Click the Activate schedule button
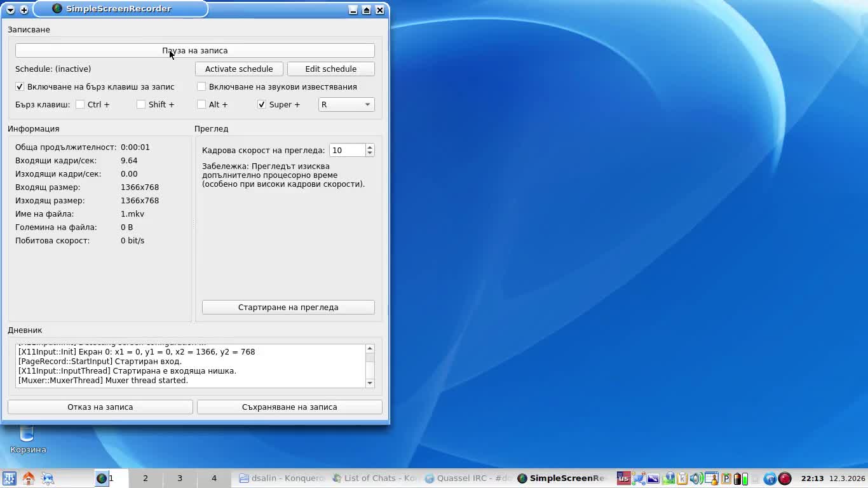The height and width of the screenshot is (488, 868). tap(239, 69)
